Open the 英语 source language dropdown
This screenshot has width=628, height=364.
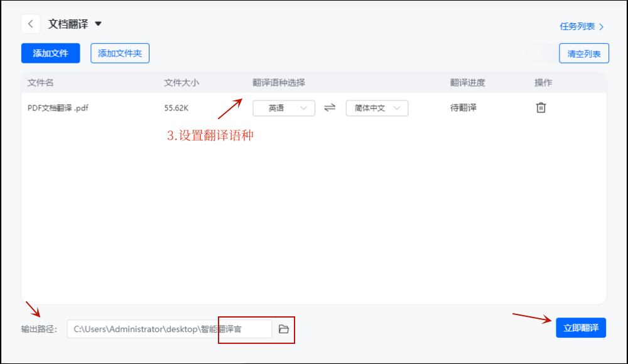click(x=284, y=108)
